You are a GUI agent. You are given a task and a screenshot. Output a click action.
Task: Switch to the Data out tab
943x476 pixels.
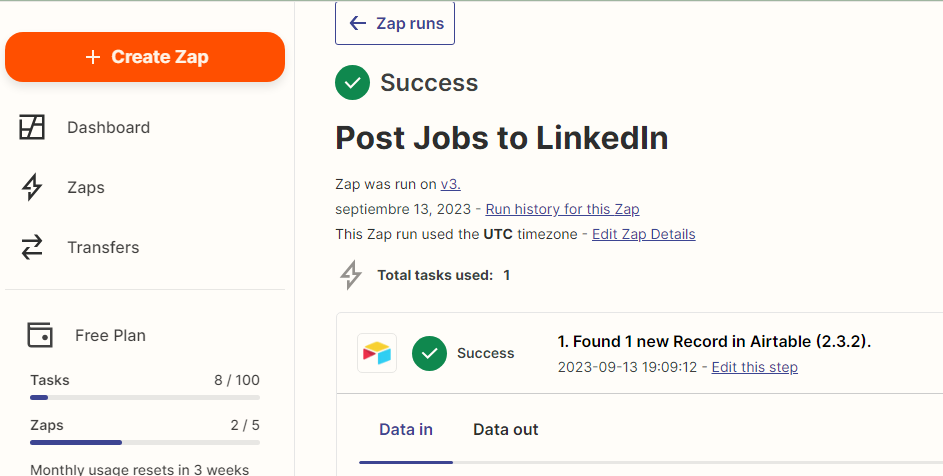coord(506,430)
